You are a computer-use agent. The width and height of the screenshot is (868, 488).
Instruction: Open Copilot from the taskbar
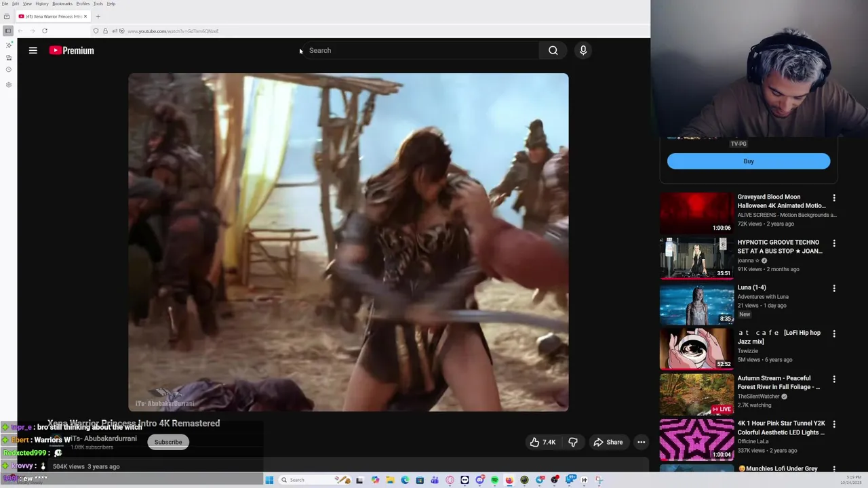pyautogui.click(x=374, y=480)
